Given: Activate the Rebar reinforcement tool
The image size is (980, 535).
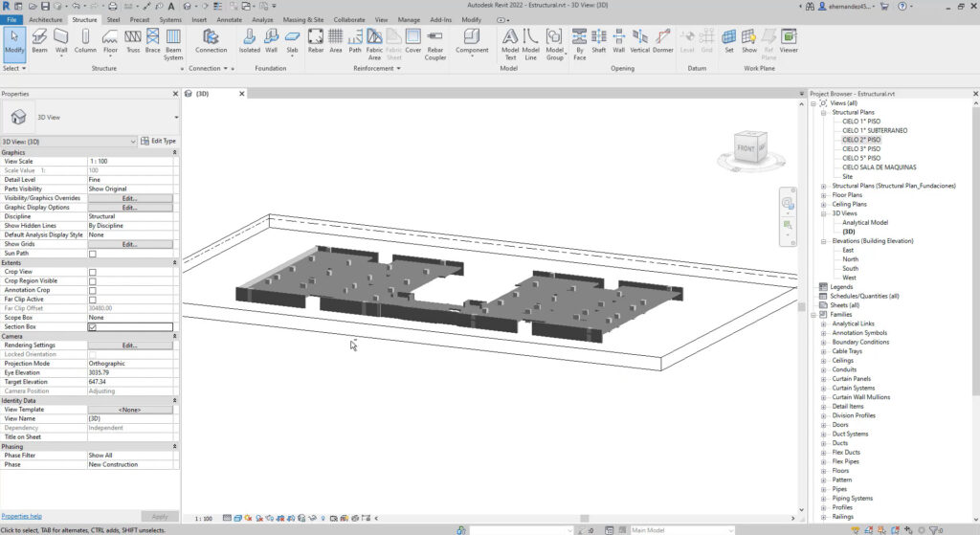Looking at the screenshot, I should click(316, 40).
